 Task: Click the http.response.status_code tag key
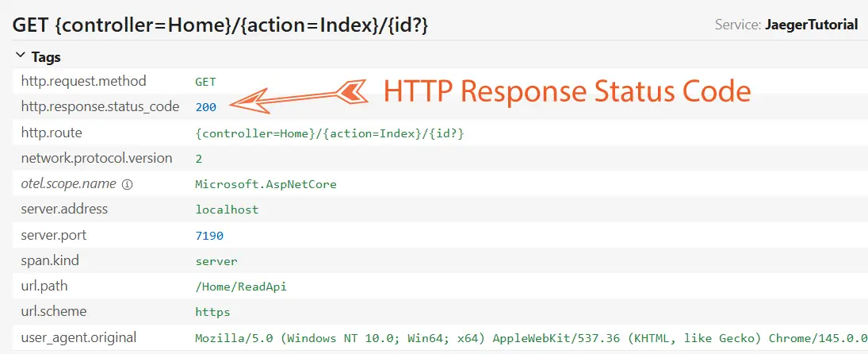click(100, 106)
